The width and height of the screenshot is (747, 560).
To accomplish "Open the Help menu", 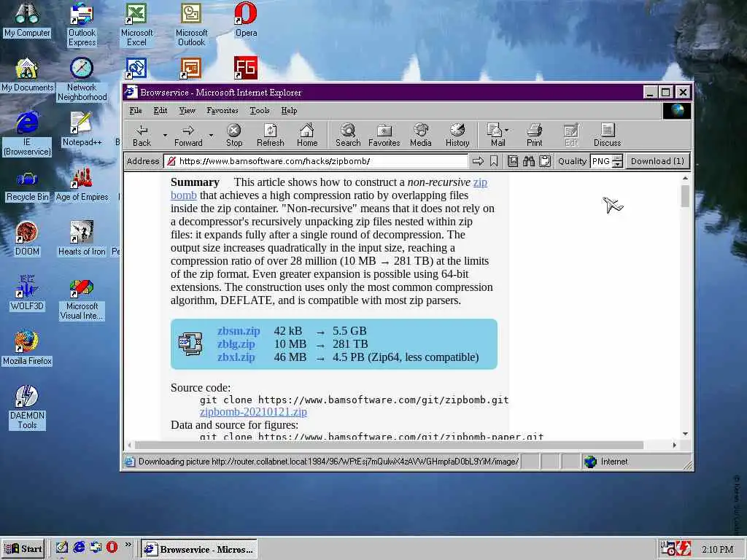I will coord(289,111).
